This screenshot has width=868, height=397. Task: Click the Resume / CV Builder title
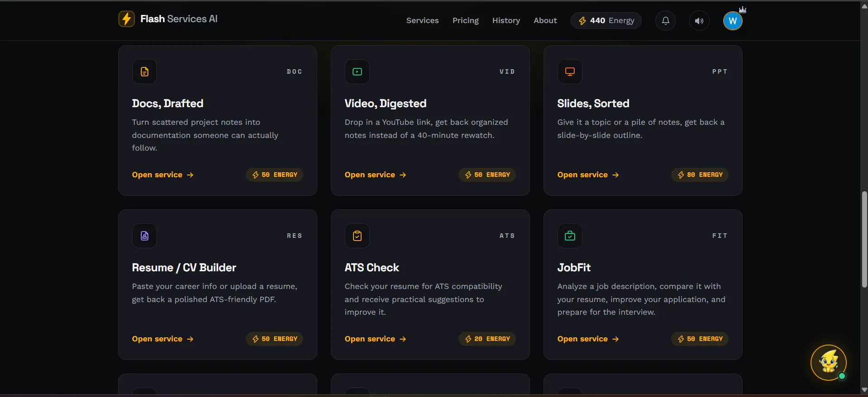[184, 268]
